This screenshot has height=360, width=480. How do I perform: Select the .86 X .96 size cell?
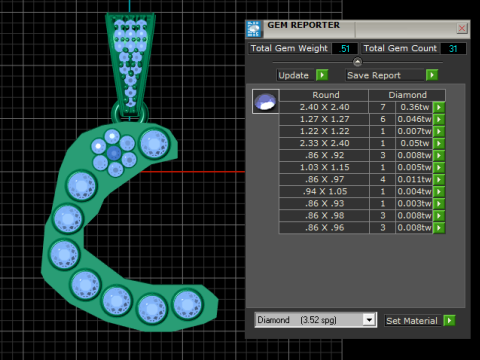(x=324, y=228)
